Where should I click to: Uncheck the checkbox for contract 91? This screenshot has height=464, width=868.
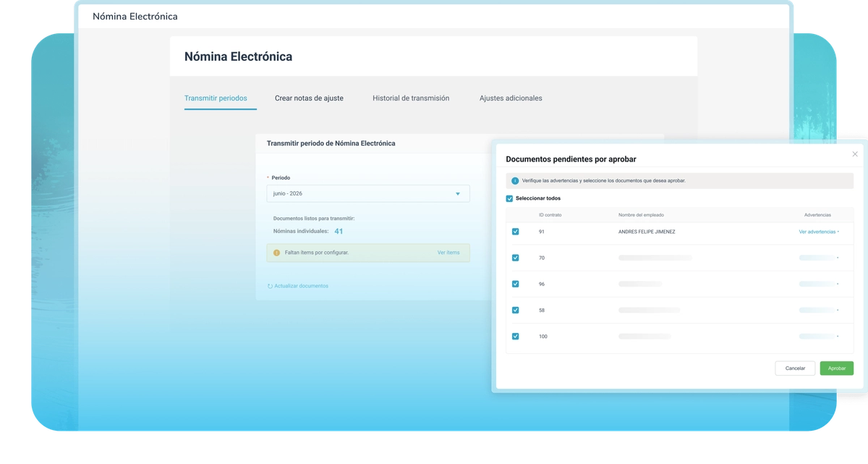pyautogui.click(x=516, y=232)
